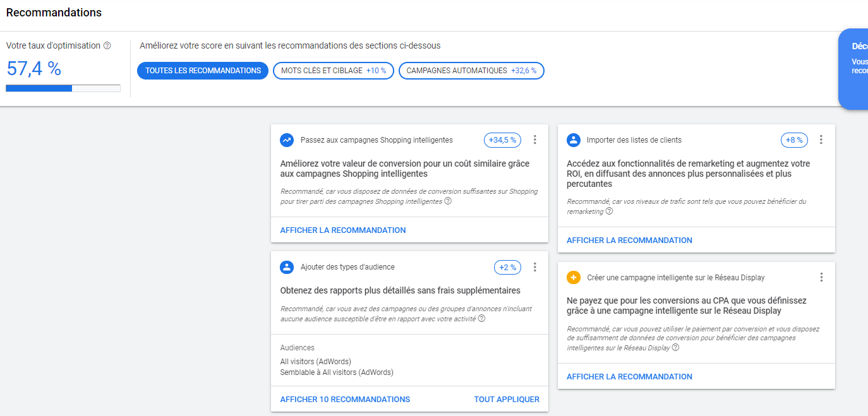Open three-dot menu on Réseau Display card

[x=821, y=277]
